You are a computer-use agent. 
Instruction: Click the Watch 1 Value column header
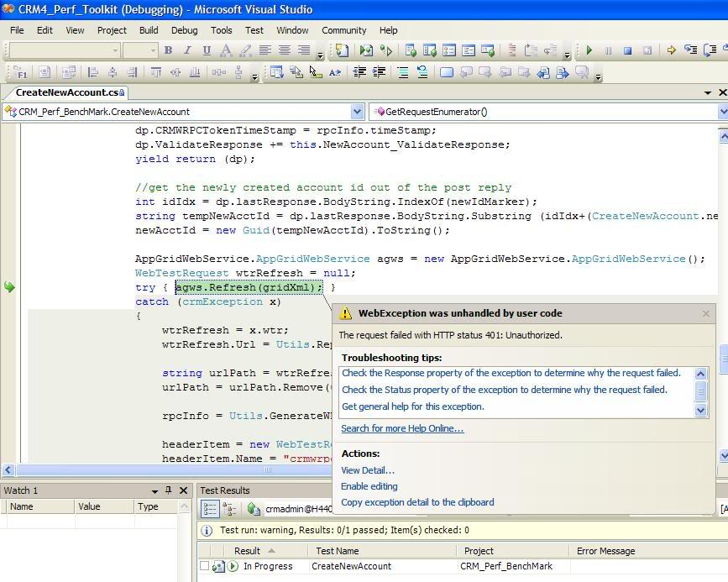(103, 506)
